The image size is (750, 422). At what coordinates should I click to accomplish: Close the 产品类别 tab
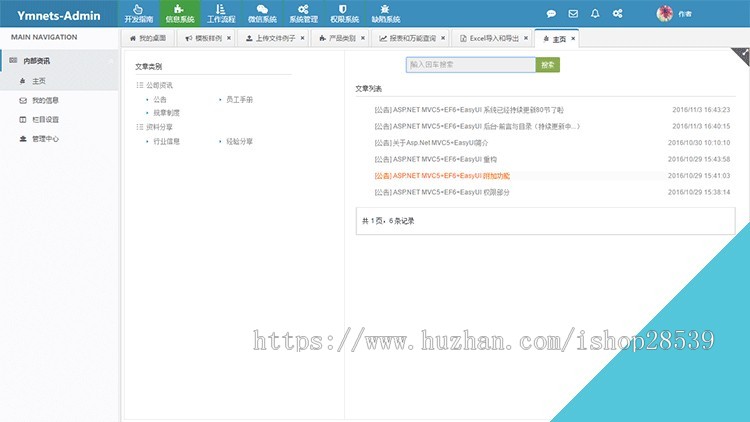pyautogui.click(x=363, y=38)
